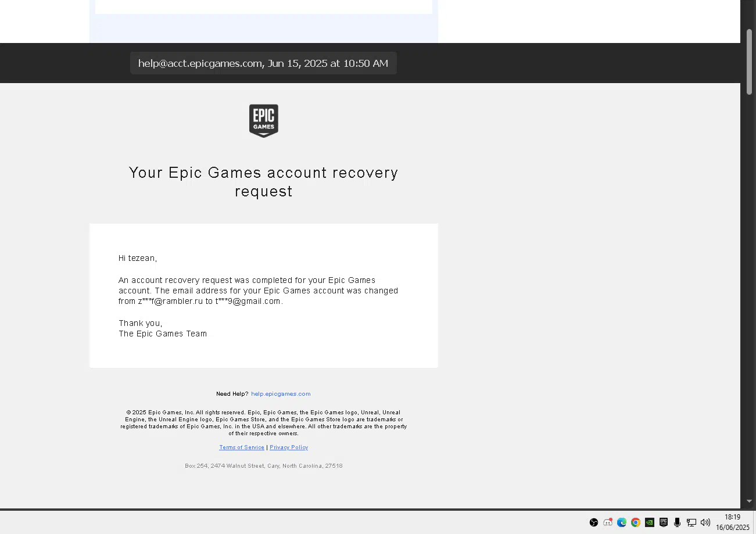This screenshot has width=756, height=534.
Task: Open OBS Studio from system tray
Action: click(594, 522)
